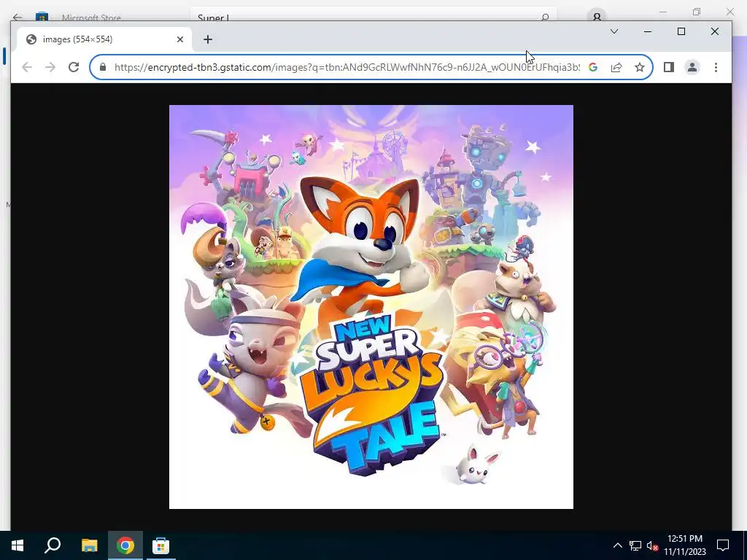Open the Windows Start menu

pos(18,545)
